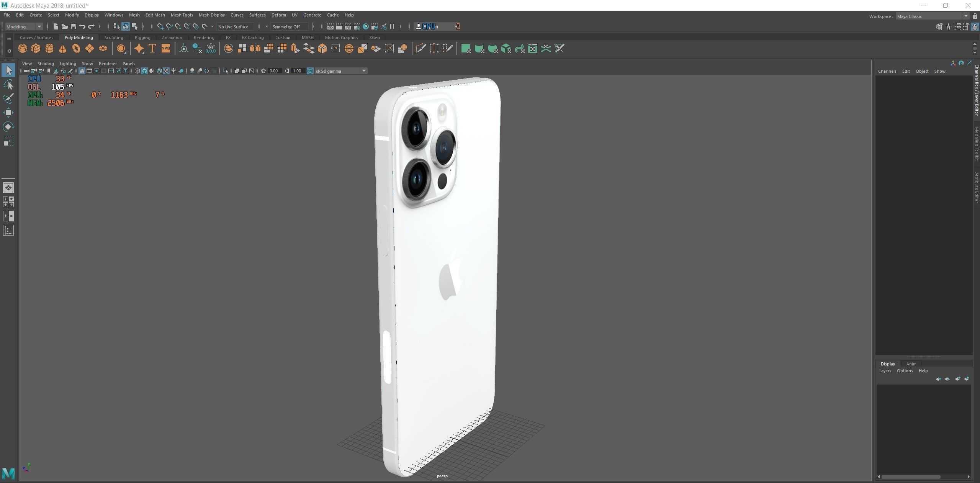Image resolution: width=980 pixels, height=483 pixels.
Task: Create a polygon cube from the shelf
Action: coord(36,49)
